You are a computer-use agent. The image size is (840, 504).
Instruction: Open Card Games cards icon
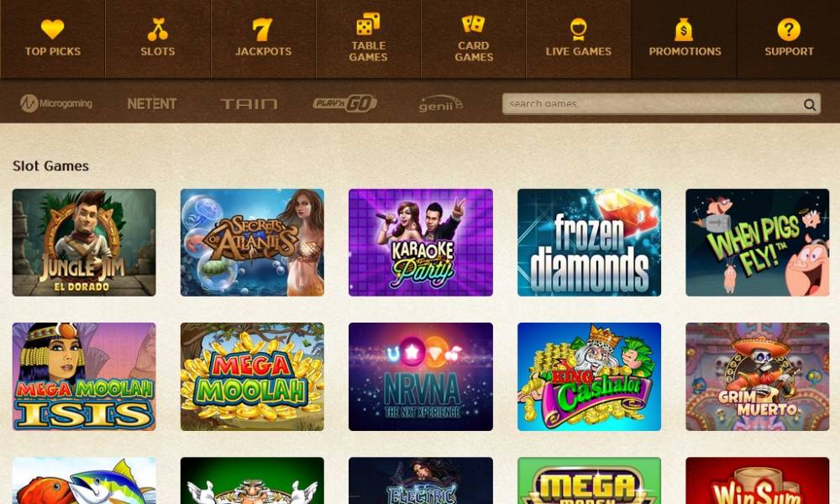click(x=473, y=24)
